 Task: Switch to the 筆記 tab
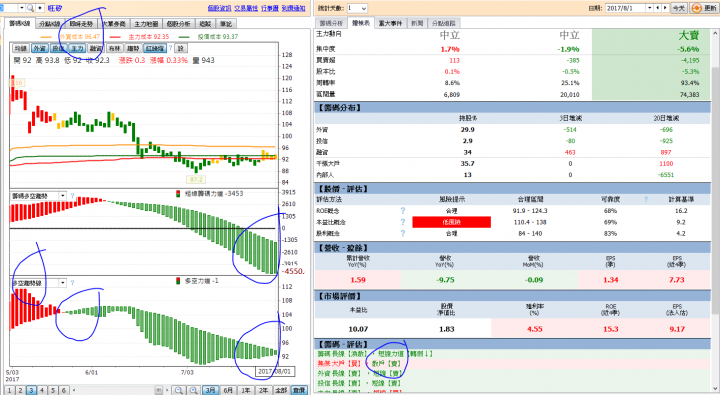coord(226,24)
